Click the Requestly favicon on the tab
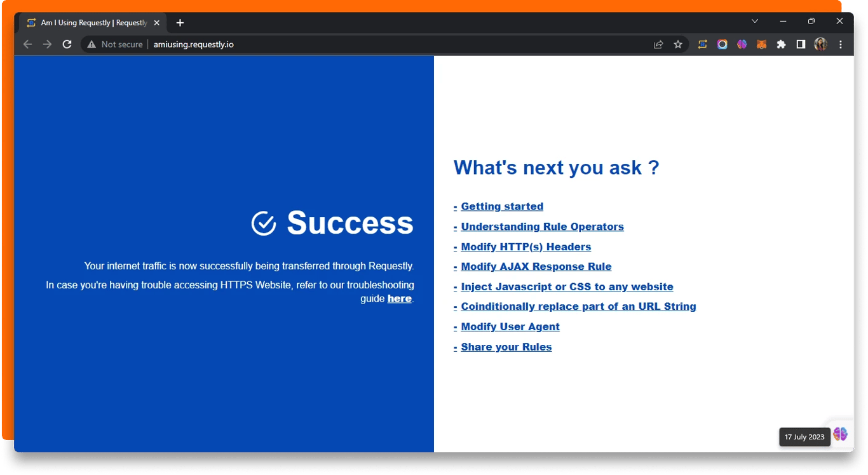 [31, 23]
